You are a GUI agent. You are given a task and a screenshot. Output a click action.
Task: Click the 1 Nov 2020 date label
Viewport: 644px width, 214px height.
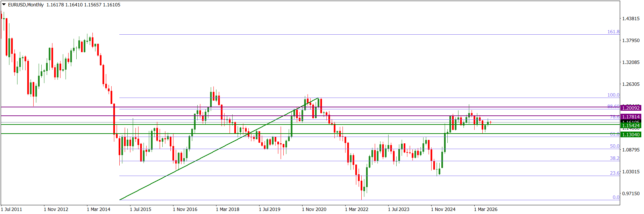(x=314, y=209)
